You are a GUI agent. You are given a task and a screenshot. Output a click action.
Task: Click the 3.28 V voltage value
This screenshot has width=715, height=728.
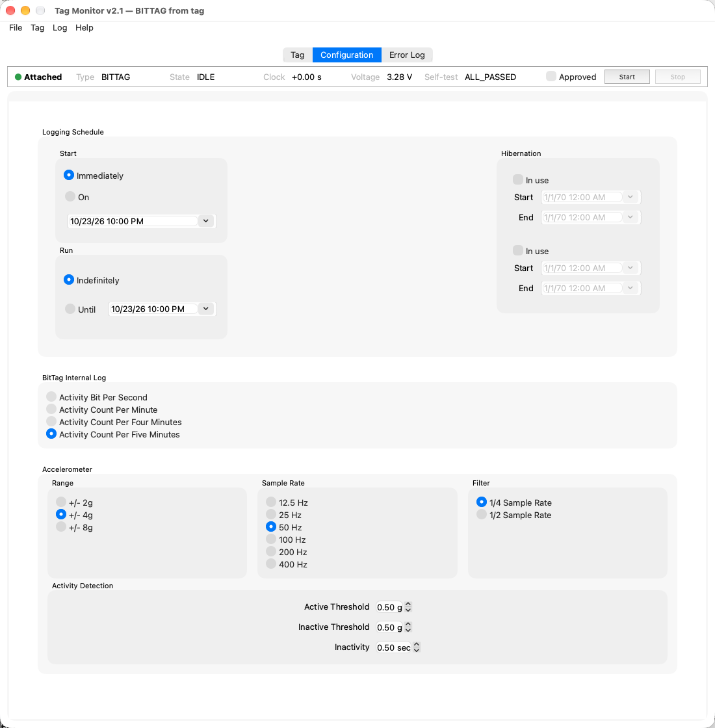[399, 77]
